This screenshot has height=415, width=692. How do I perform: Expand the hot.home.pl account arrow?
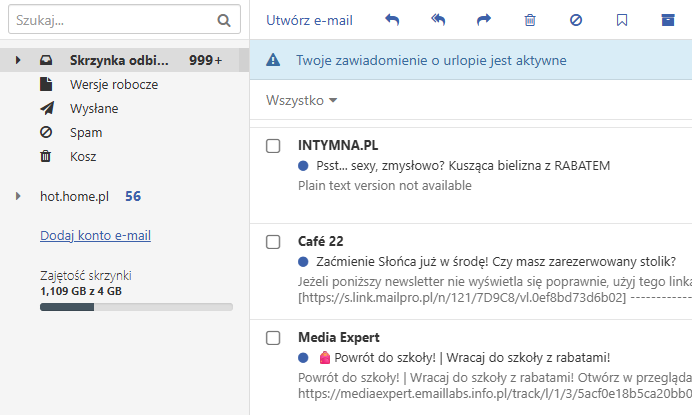[18, 196]
